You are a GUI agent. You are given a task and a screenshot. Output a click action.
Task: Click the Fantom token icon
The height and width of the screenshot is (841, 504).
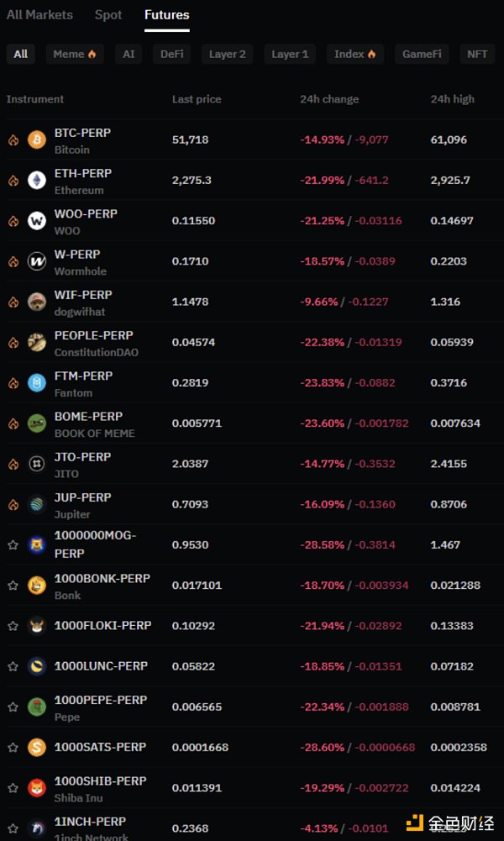click(x=37, y=383)
